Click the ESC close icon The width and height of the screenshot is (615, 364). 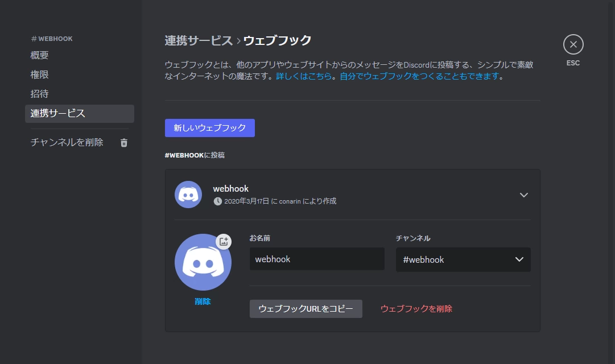tap(573, 44)
